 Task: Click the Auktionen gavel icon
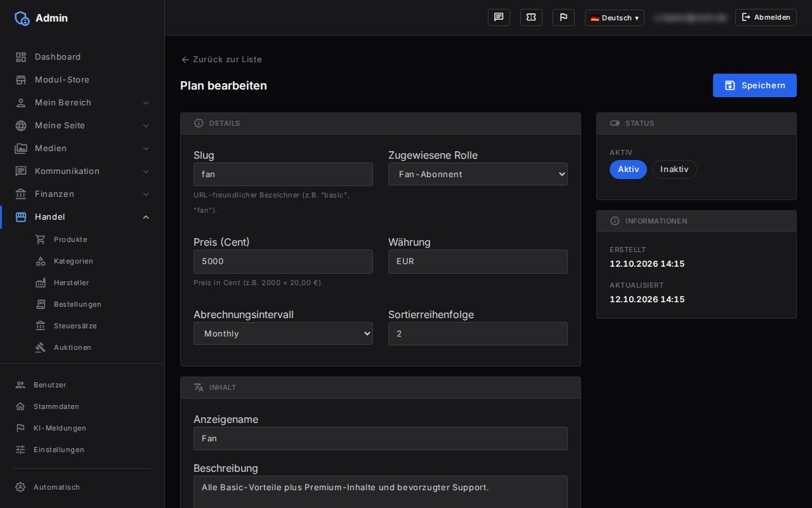tap(41, 347)
